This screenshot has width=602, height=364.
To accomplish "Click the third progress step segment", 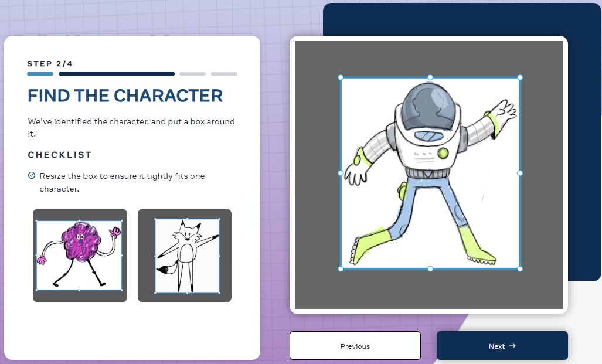I will [x=192, y=74].
